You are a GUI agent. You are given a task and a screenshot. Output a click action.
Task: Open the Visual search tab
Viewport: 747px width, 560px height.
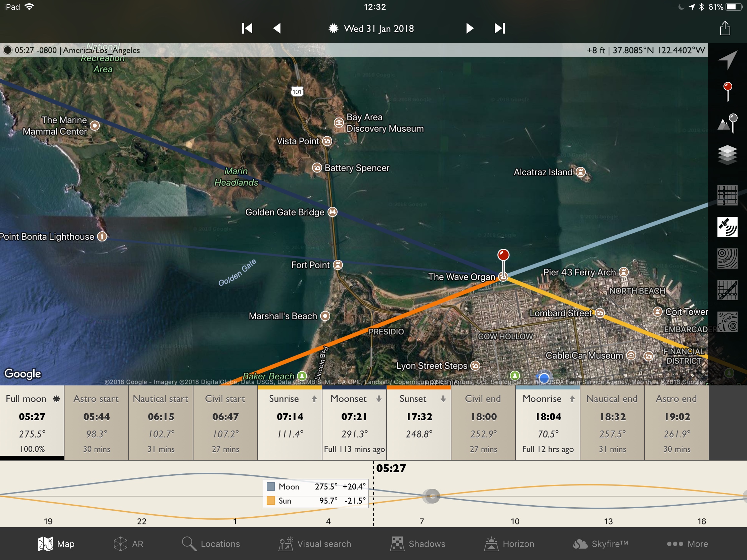point(315,544)
